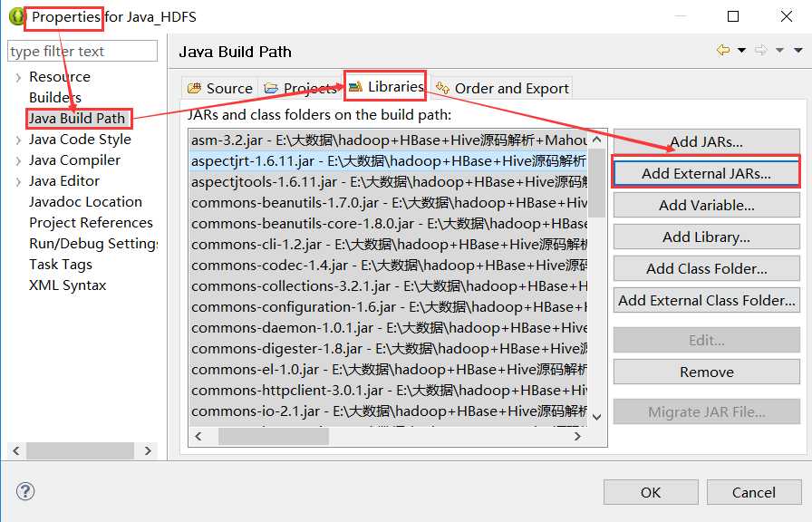Open the forward history dropdown arrow
Image resolution: width=812 pixels, height=522 pixels.
click(779, 50)
